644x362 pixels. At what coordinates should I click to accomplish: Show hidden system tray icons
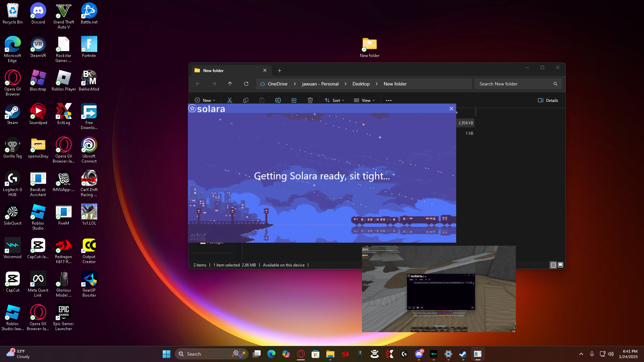(x=581, y=354)
